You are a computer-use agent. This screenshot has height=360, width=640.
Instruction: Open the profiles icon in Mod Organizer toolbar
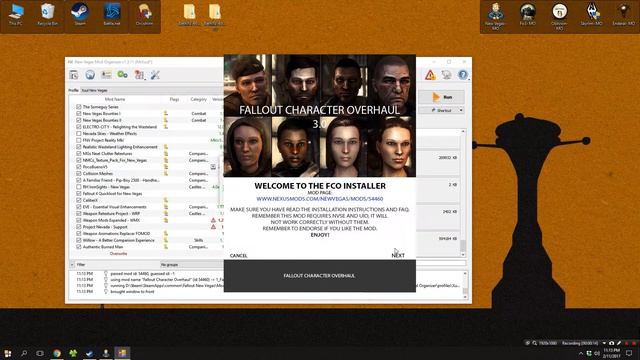106,75
